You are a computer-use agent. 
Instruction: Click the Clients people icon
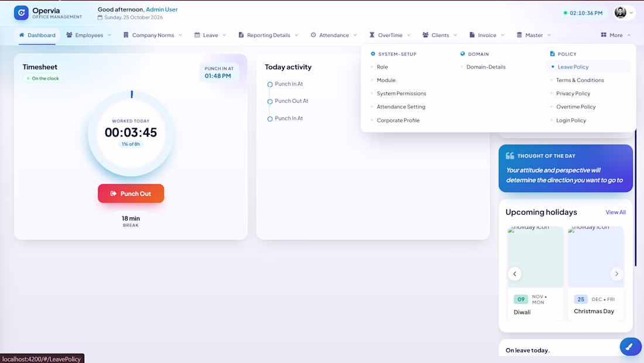[x=426, y=35]
